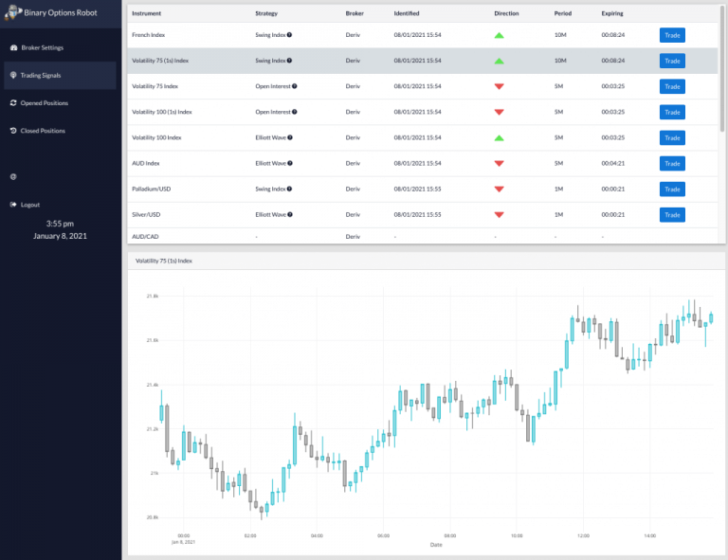
Task: Select the Volatility 100 (1s) Index row
Action: pos(379,112)
